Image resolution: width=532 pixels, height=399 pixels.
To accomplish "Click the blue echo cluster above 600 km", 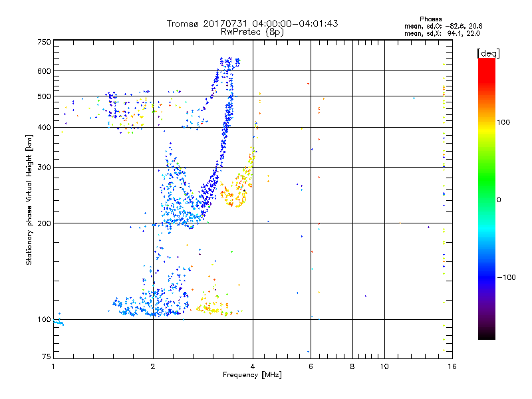I will tap(229, 63).
